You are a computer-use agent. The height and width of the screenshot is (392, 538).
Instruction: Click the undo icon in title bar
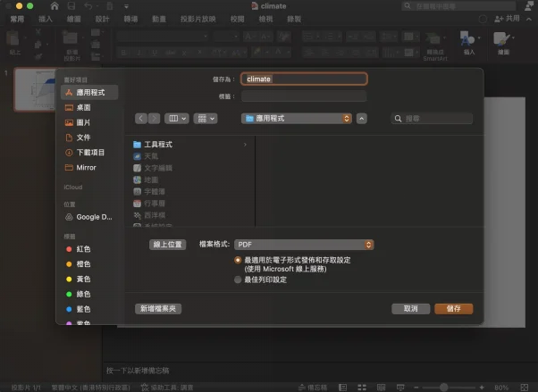coord(88,6)
